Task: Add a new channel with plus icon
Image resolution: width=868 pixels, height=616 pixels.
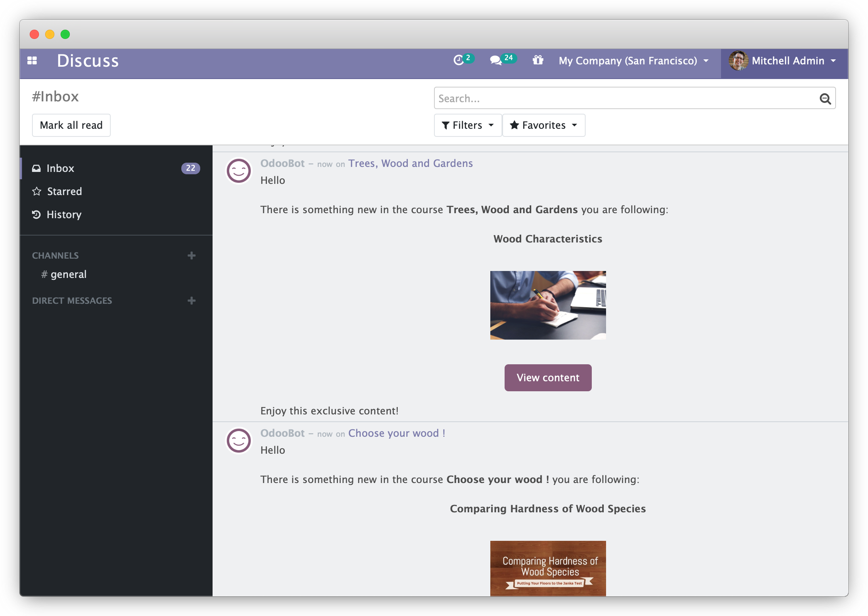Action: 191,256
